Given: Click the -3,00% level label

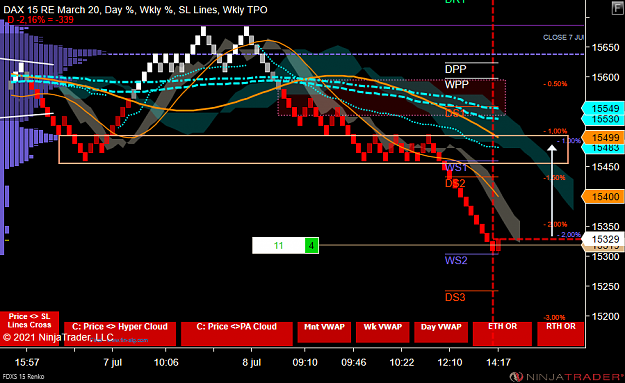Looking at the screenshot, I should pyautogui.click(x=555, y=318).
